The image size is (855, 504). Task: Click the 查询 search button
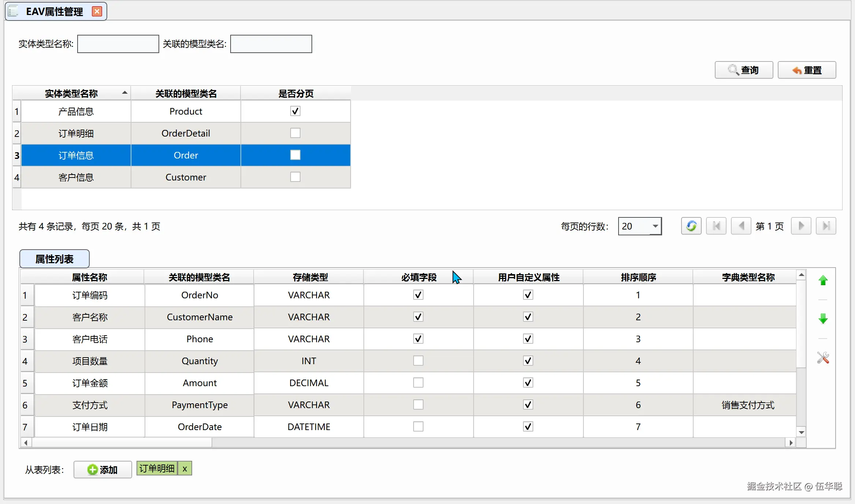pyautogui.click(x=744, y=70)
